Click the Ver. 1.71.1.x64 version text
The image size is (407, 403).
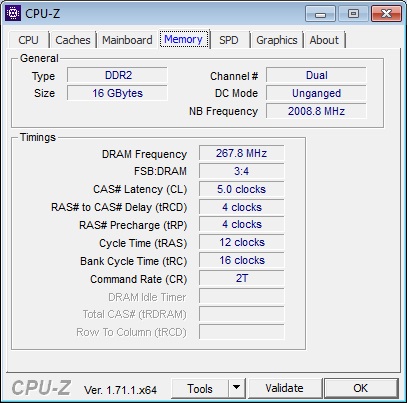click(120, 390)
